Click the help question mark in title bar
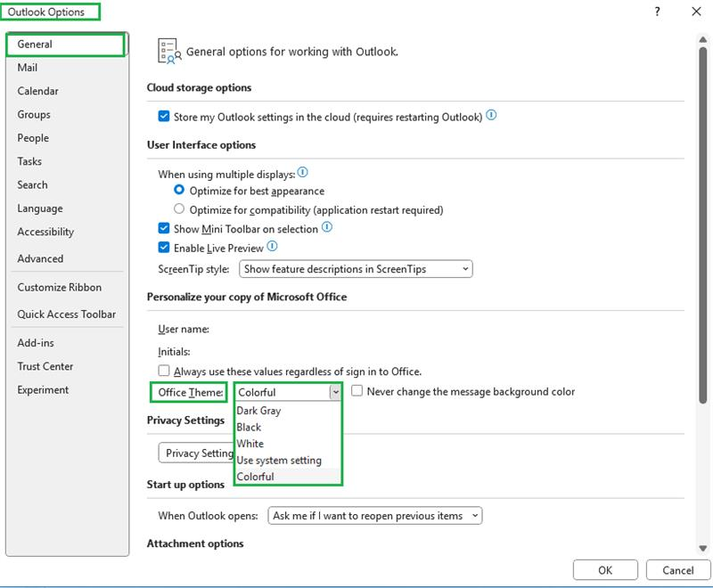713x588 pixels. click(657, 12)
